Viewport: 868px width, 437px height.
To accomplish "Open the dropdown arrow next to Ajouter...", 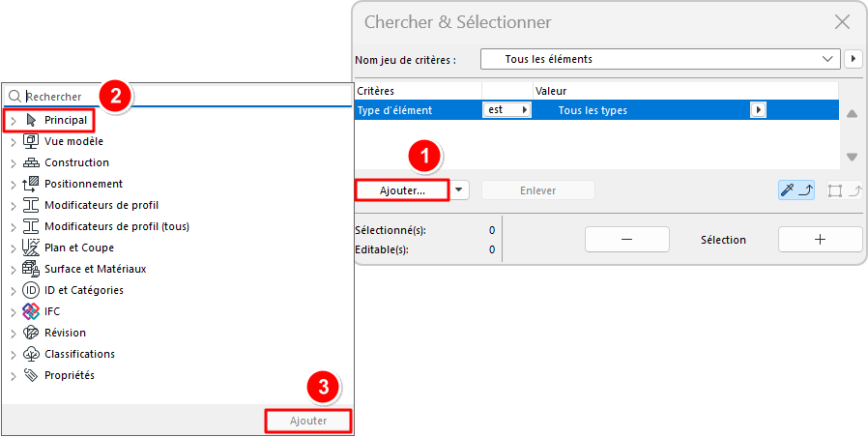I will (459, 189).
